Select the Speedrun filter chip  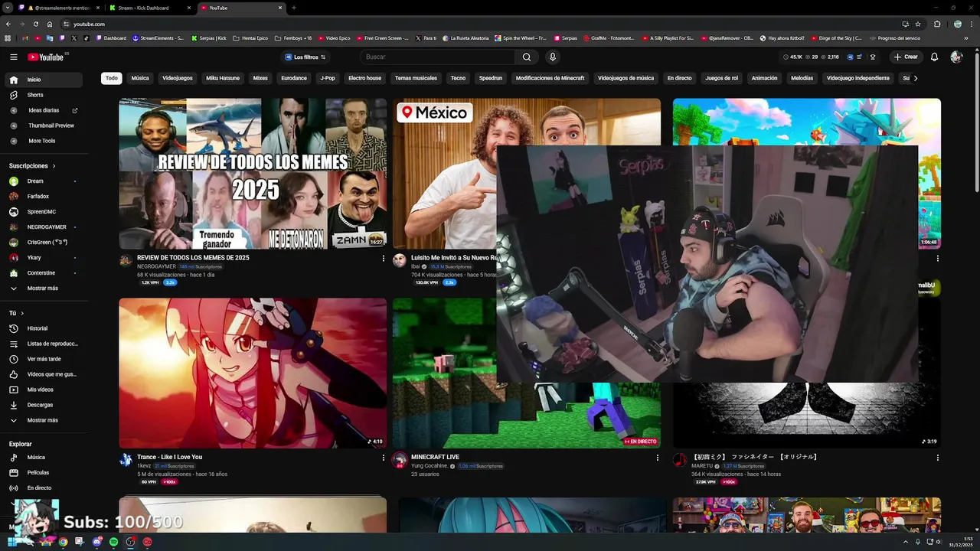491,78
